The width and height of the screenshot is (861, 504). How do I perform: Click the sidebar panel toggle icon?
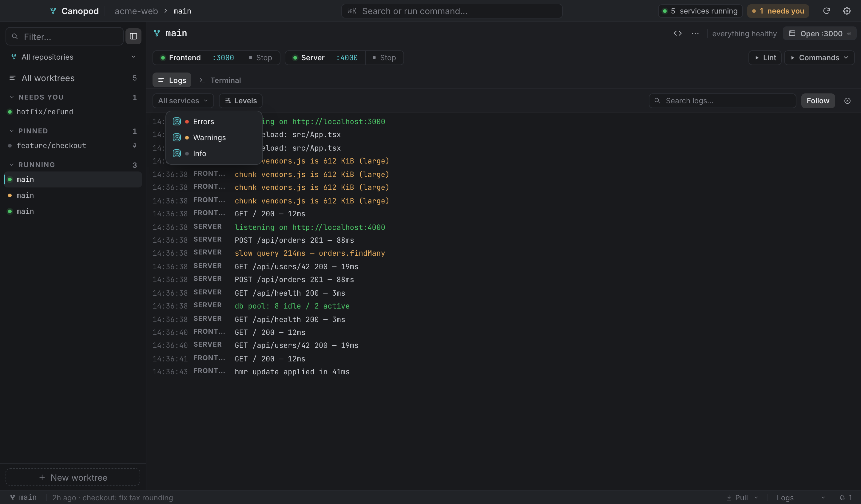coord(133,36)
